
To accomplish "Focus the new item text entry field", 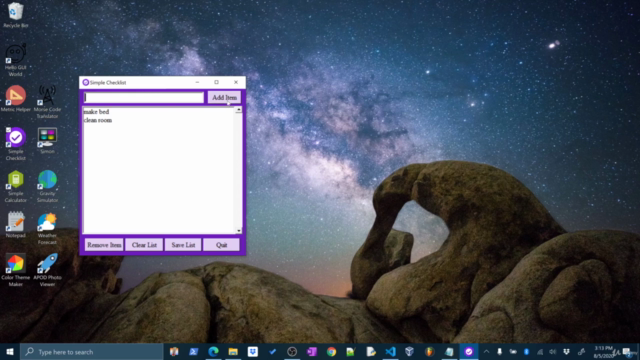I will pos(144,98).
